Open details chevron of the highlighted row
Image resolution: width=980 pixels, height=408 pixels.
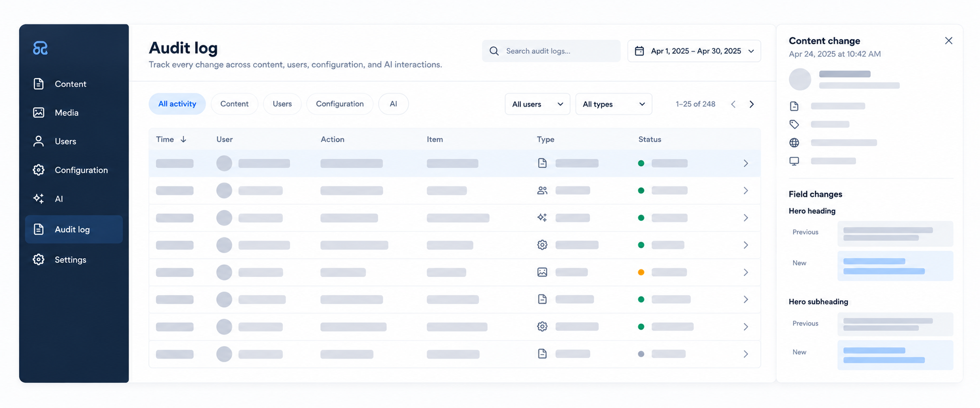pos(746,163)
